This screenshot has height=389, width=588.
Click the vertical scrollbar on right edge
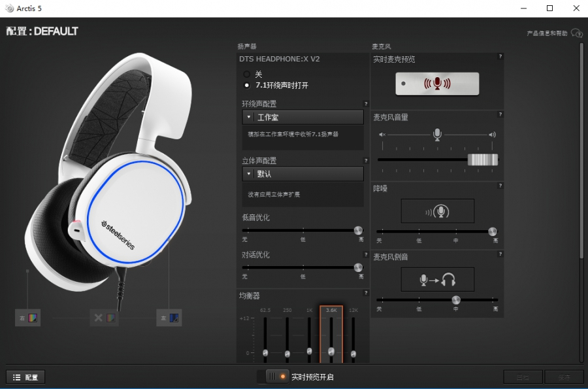tap(581, 151)
